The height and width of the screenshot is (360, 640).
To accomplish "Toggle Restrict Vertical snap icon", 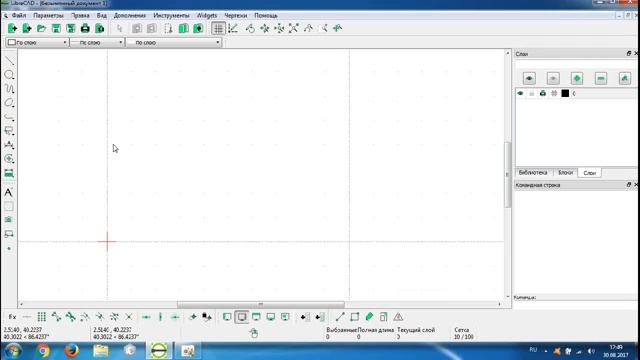I will (x=160, y=317).
